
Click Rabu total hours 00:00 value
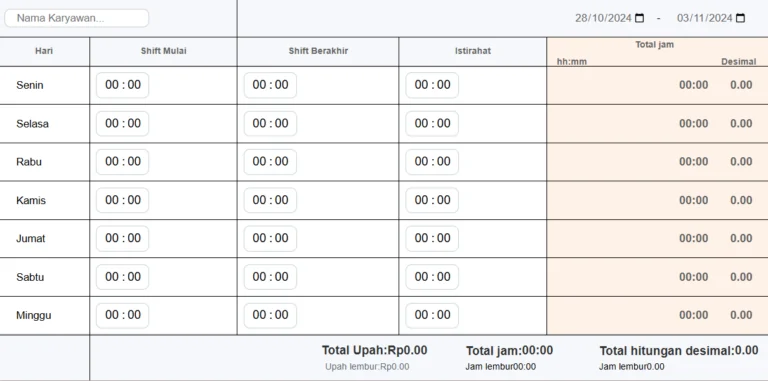[x=694, y=162]
